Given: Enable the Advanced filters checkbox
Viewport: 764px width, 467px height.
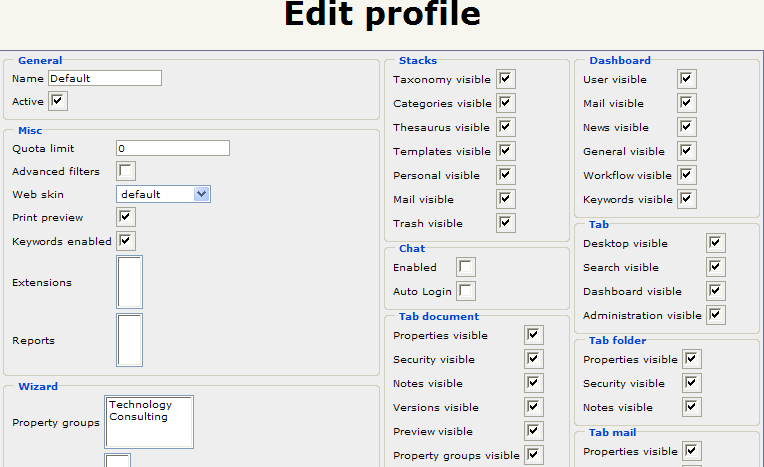Looking at the screenshot, I should [126, 171].
